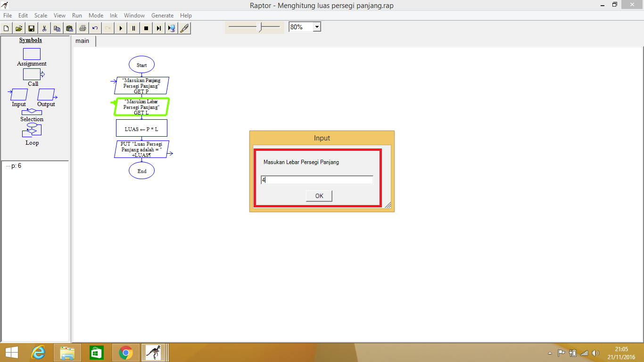Select the Assignment symbol in the Symbols panel
Screen dimensions: 644x362
click(x=31, y=53)
